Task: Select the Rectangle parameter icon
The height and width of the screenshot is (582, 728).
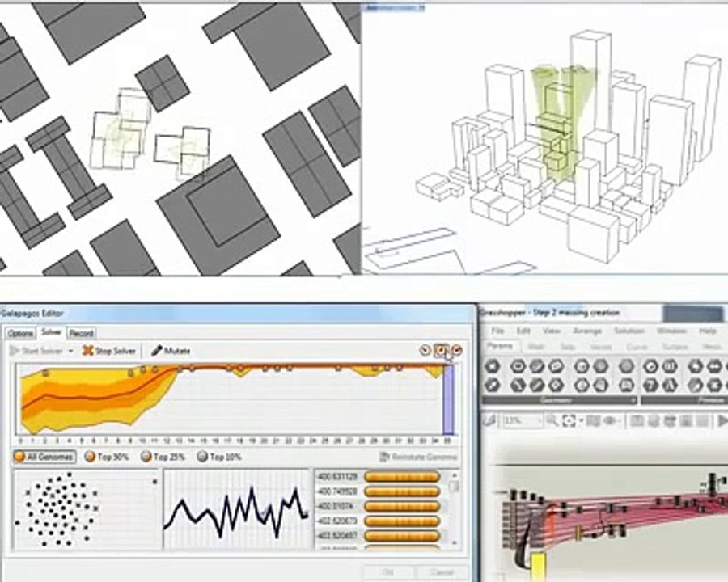Action: (556, 385)
